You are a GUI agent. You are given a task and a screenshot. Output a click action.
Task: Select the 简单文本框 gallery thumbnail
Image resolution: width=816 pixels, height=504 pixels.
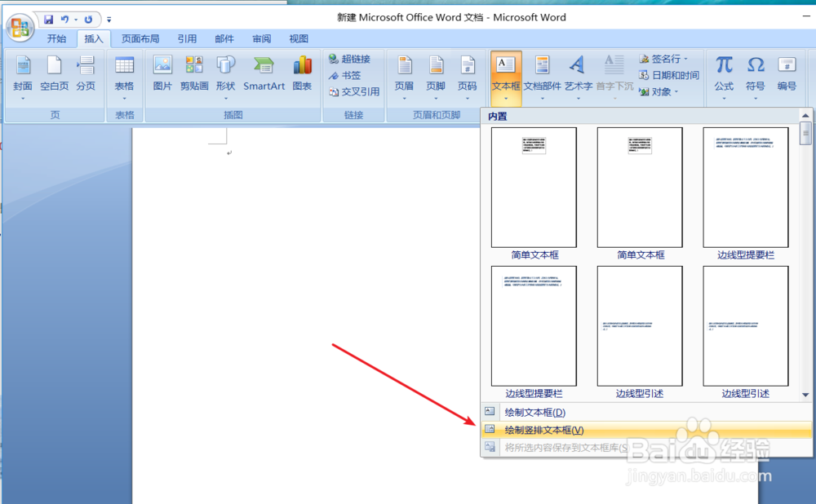pos(533,188)
